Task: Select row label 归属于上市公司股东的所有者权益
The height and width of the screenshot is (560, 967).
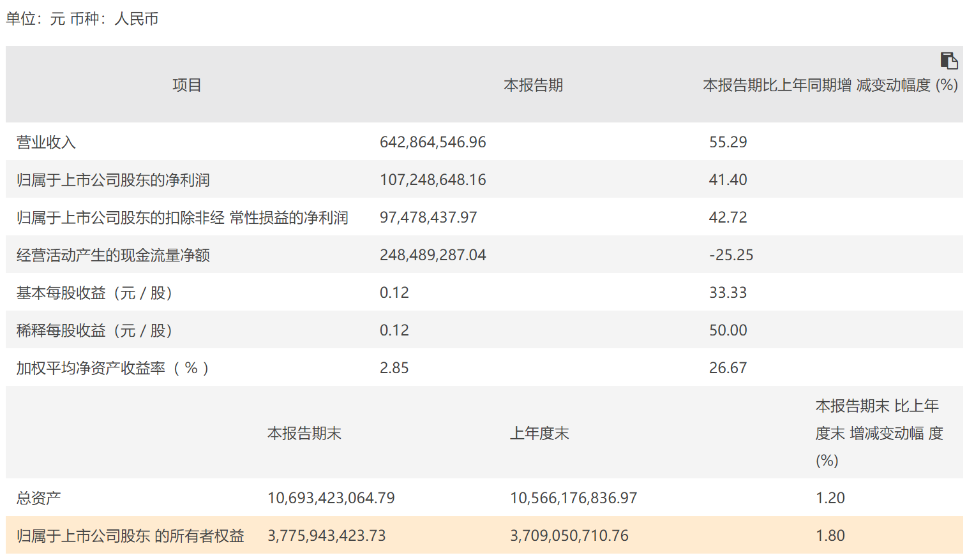Action: point(130,536)
